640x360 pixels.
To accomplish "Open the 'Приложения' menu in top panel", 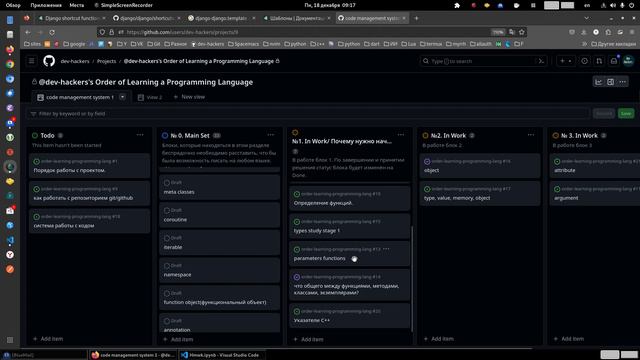I will click(x=46, y=5).
